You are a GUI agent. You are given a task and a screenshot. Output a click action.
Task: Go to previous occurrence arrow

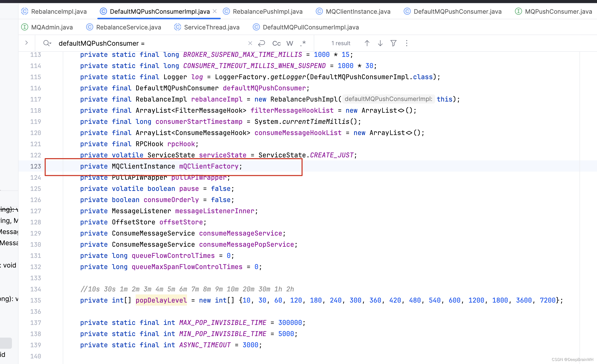pyautogui.click(x=367, y=43)
